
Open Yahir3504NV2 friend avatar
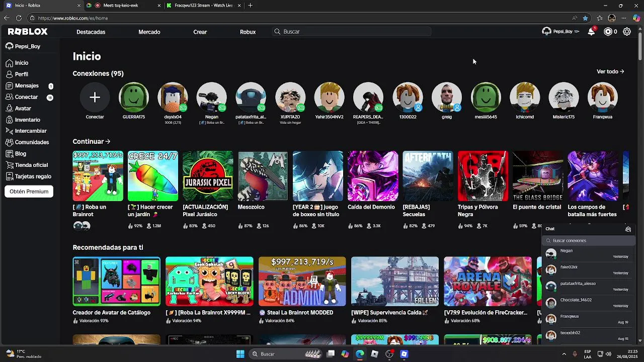pyautogui.click(x=329, y=97)
